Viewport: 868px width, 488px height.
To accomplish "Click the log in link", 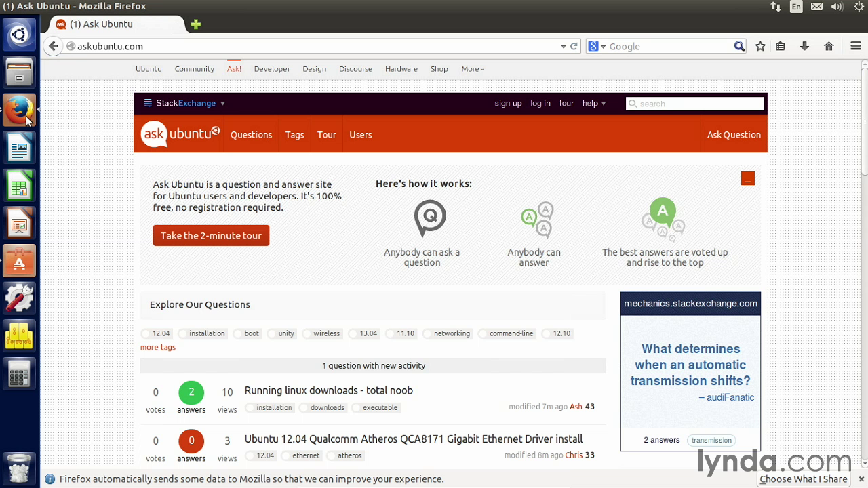I will point(540,103).
